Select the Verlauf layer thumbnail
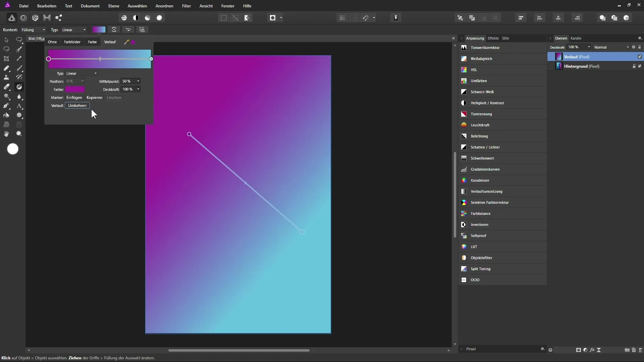The height and width of the screenshot is (362, 644). (559, 57)
